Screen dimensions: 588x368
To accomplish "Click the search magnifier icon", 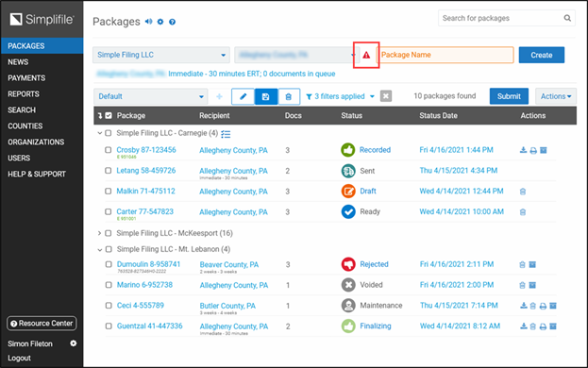I will coord(567,18).
